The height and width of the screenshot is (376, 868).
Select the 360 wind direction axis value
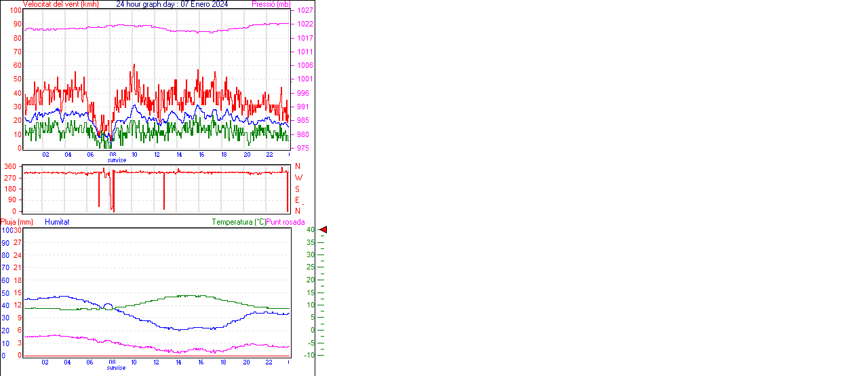10,166
